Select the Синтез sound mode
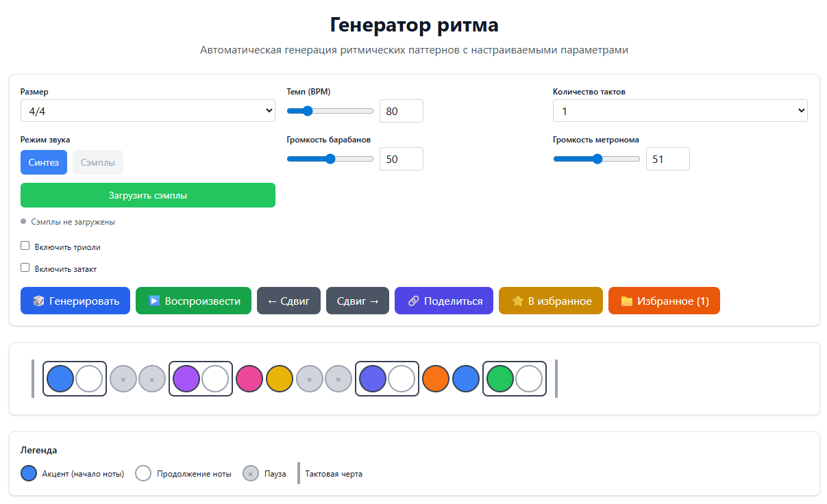Image resolution: width=827 pixels, height=504 pixels. coord(43,162)
